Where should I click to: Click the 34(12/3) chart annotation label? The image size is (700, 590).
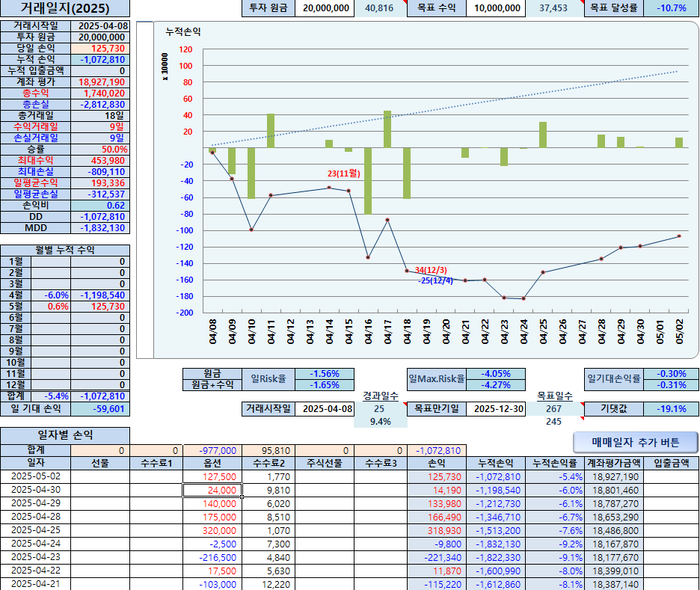coord(430,270)
